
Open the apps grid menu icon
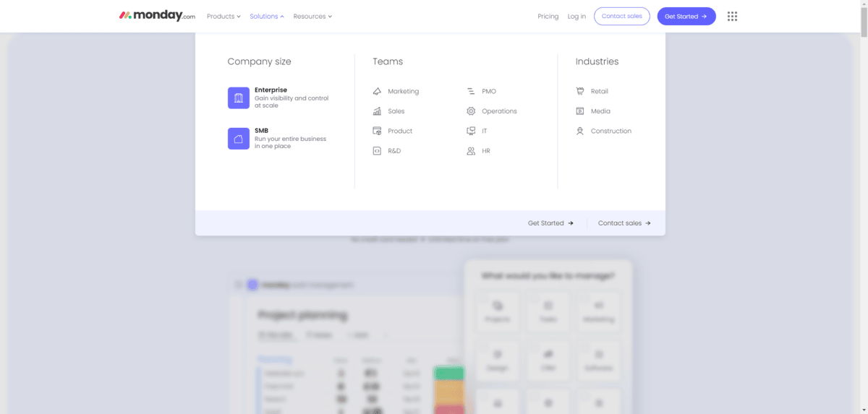pos(732,17)
